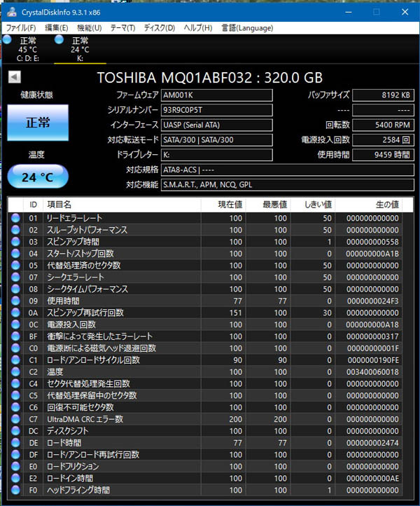Click the ロード/アンロード再試行回数 row label

tap(93, 455)
